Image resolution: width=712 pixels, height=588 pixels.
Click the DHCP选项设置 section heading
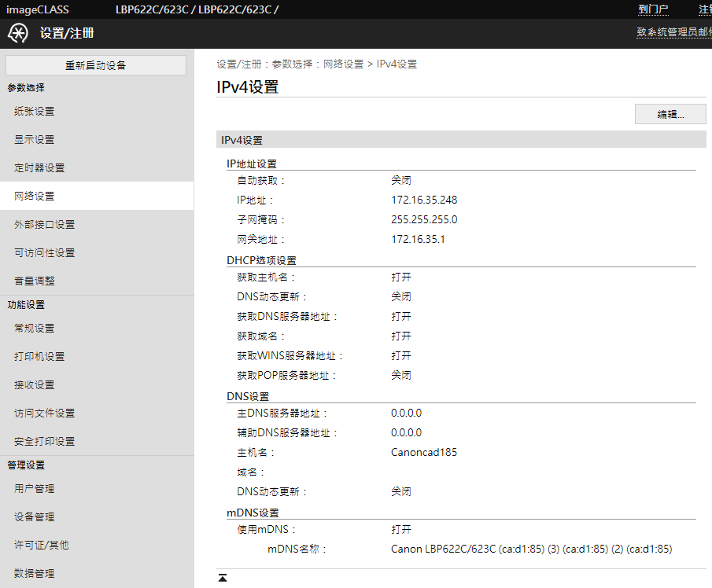coord(261,260)
